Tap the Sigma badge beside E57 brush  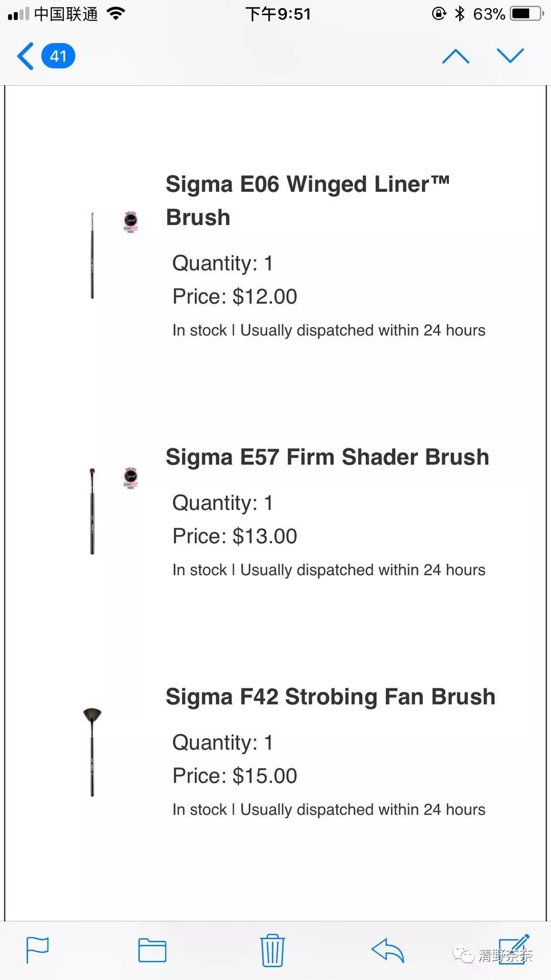tap(131, 478)
